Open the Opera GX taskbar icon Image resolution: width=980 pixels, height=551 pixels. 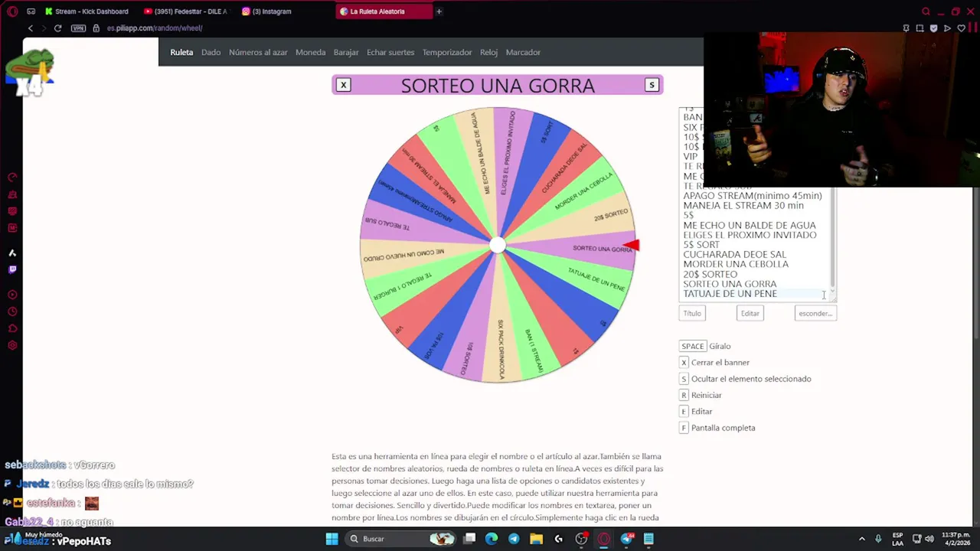pyautogui.click(x=604, y=539)
